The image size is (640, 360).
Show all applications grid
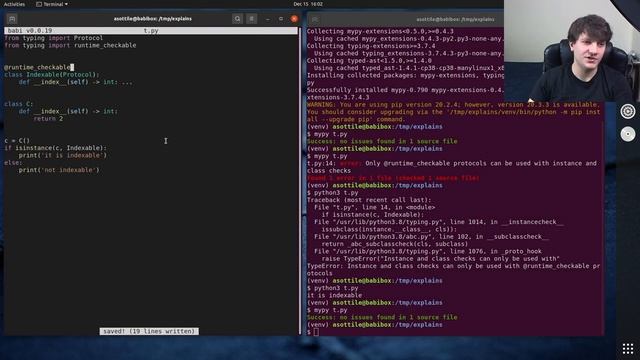click(628, 349)
